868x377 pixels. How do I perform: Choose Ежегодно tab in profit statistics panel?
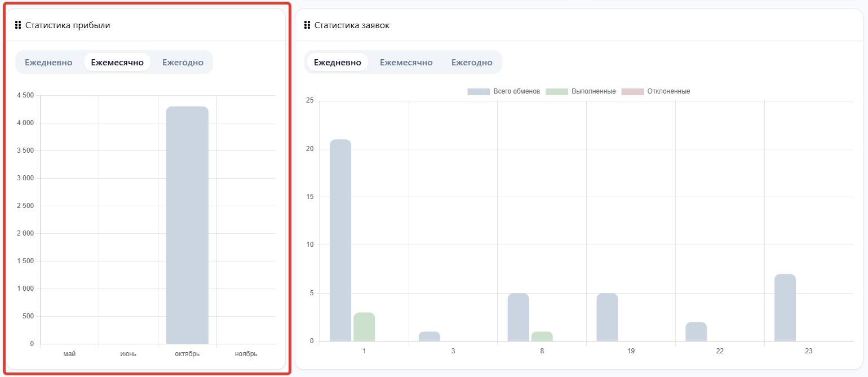[x=183, y=62]
